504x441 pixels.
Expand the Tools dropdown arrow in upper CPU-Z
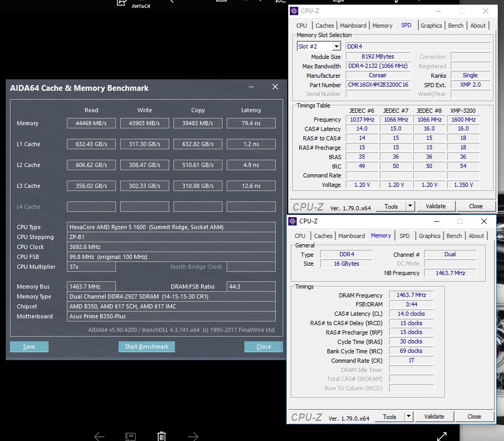(410, 206)
